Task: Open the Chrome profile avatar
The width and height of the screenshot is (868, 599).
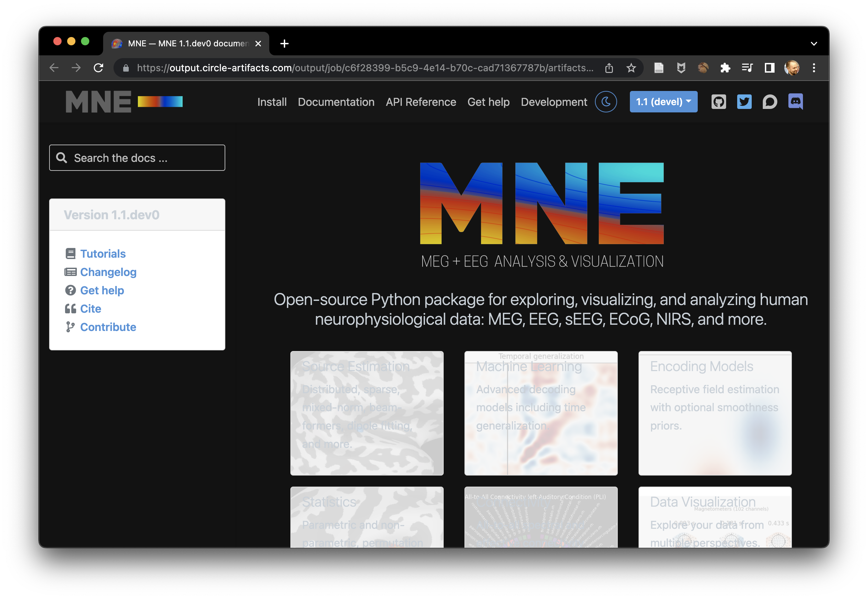Action: click(x=792, y=68)
